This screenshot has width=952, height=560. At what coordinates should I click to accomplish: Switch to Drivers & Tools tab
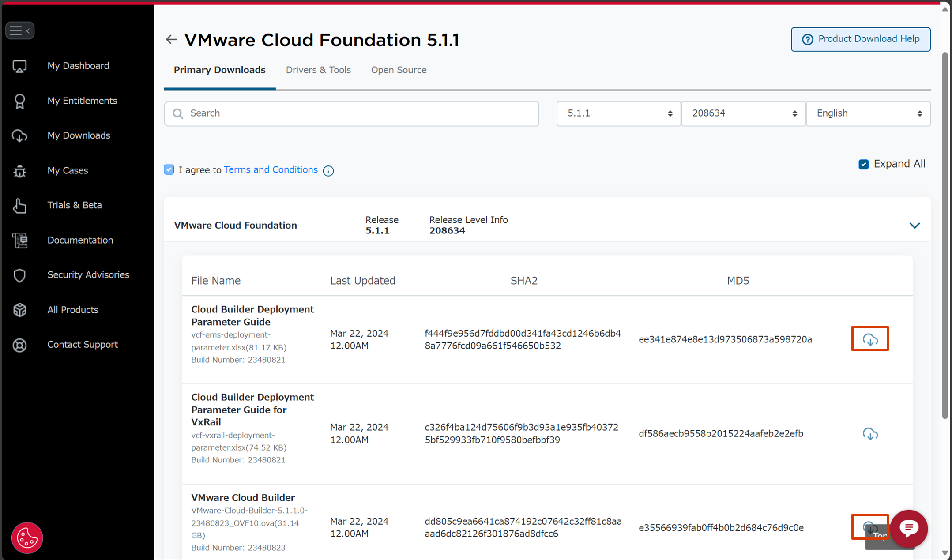(x=318, y=70)
